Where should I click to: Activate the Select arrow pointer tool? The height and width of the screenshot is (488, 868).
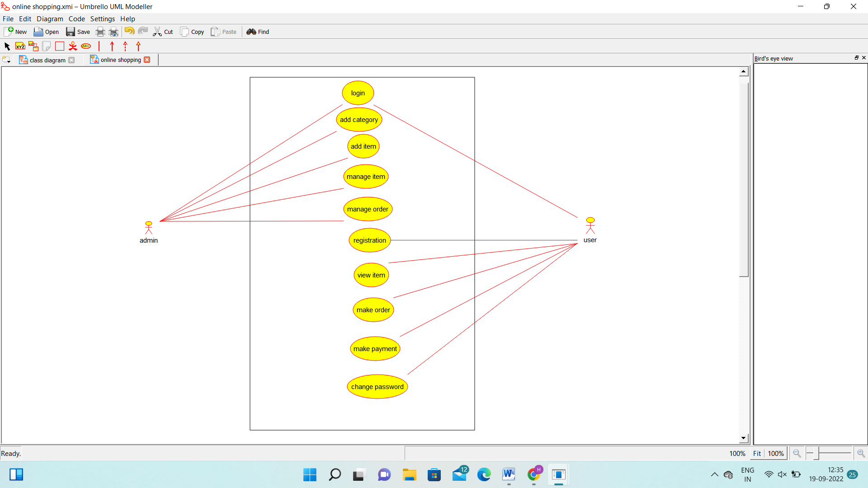click(x=7, y=46)
